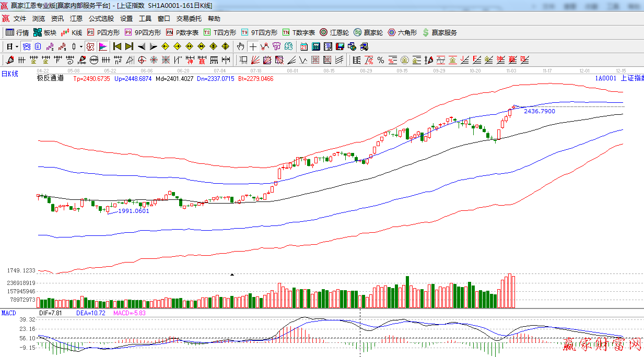The height and width of the screenshot is (357, 644).
Task: Select the hand pan tool
Action: [240, 46]
